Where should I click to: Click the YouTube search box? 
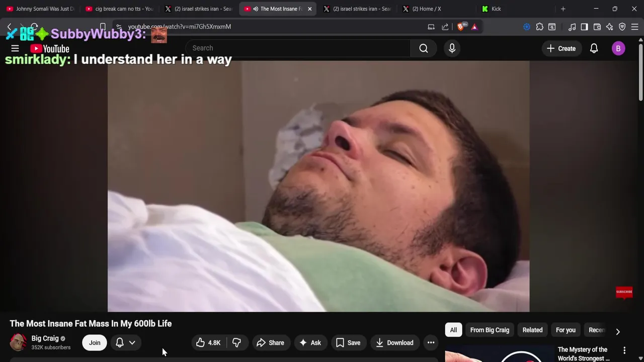tap(298, 48)
